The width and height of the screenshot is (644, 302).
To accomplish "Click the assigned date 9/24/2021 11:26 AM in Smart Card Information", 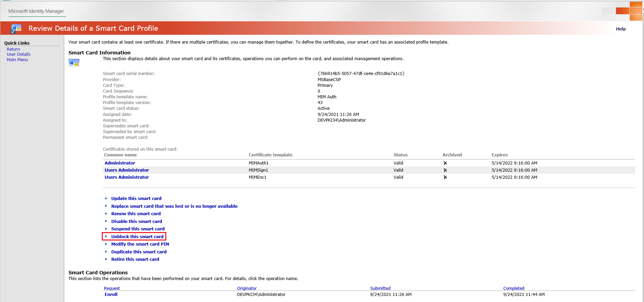I will (x=338, y=115).
